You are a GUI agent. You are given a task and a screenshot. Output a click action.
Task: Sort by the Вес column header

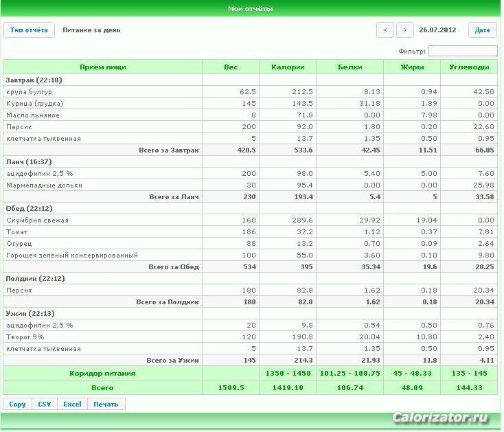[231, 67]
